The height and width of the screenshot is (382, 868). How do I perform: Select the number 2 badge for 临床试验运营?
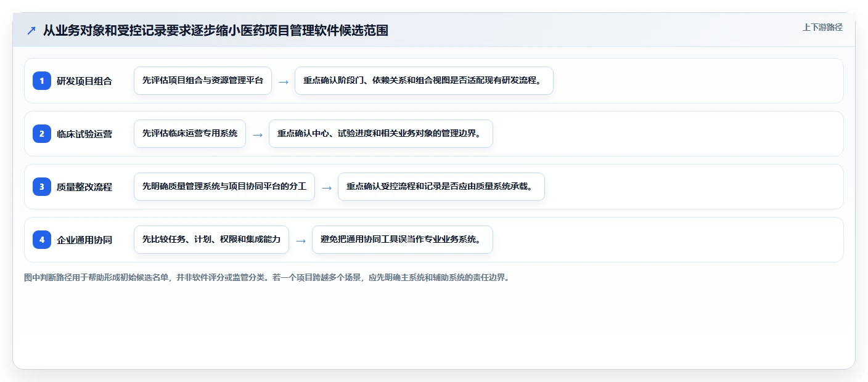pyautogui.click(x=42, y=134)
